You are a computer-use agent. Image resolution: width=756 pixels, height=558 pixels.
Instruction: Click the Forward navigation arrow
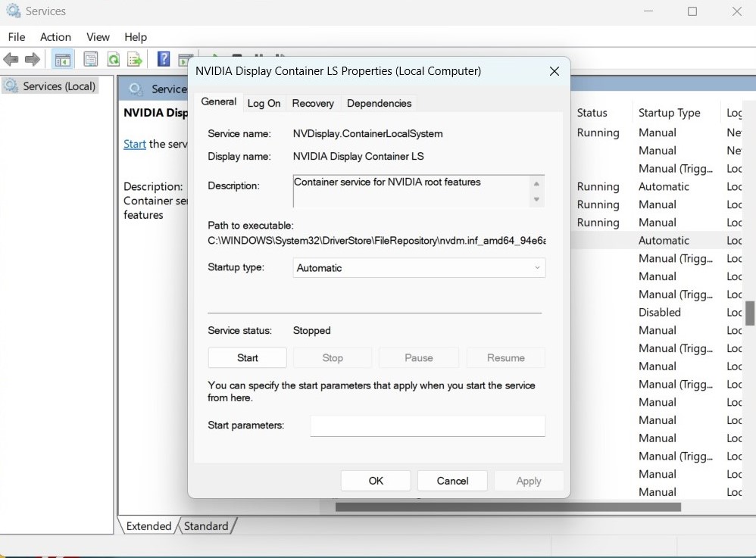click(x=32, y=59)
